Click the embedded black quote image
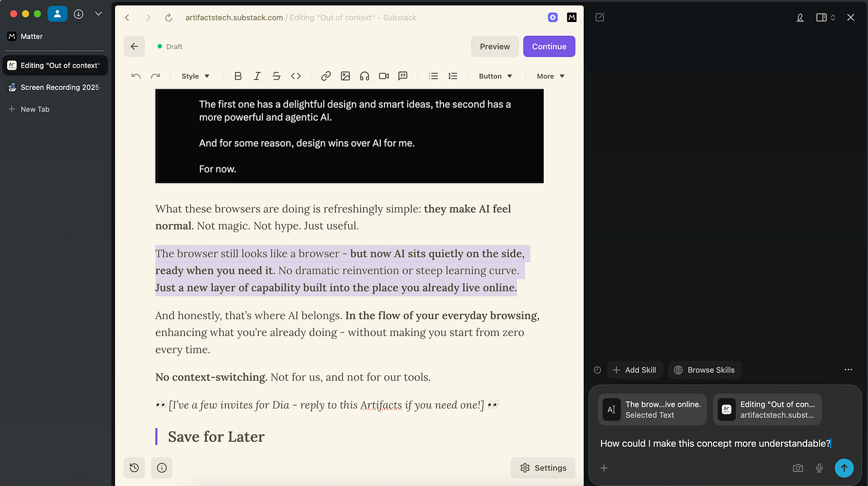The width and height of the screenshot is (868, 486). (x=349, y=136)
